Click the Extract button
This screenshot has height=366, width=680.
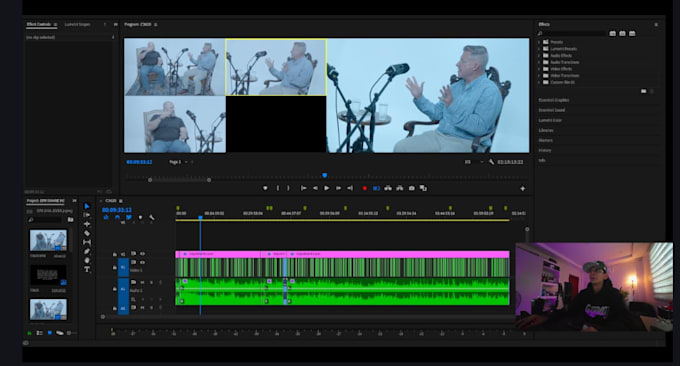point(400,188)
